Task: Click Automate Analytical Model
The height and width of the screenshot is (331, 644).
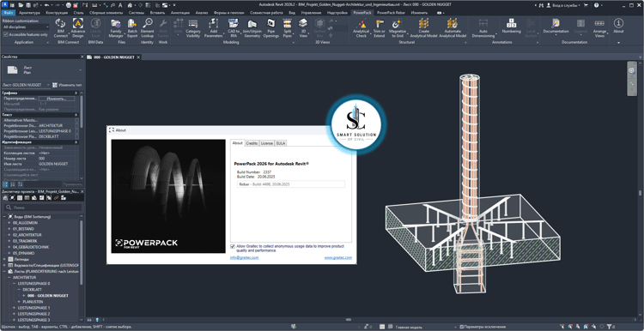Action: 453,27
